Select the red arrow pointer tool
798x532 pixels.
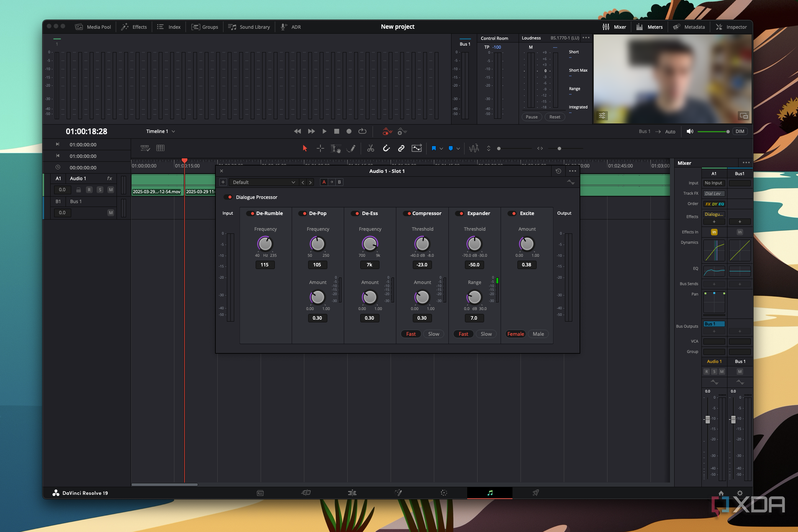coord(305,148)
